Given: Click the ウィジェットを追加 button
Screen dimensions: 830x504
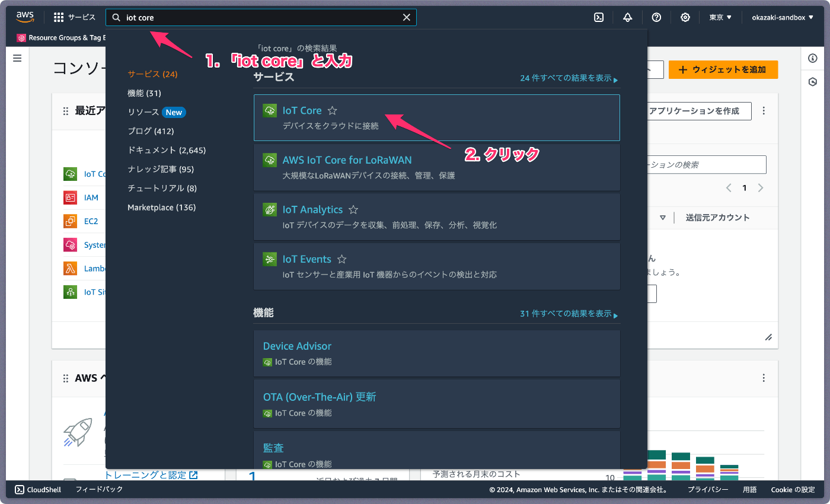Looking at the screenshot, I should point(723,69).
